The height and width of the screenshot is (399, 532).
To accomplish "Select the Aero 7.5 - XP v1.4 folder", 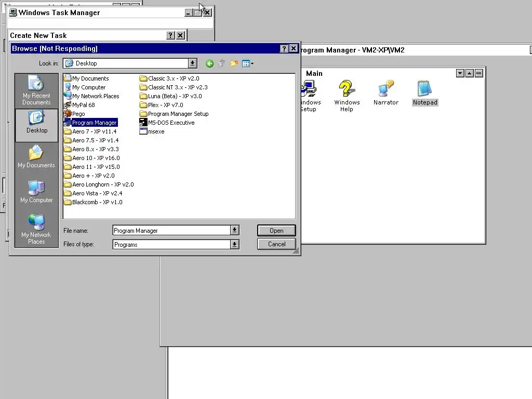I will [x=91, y=140].
